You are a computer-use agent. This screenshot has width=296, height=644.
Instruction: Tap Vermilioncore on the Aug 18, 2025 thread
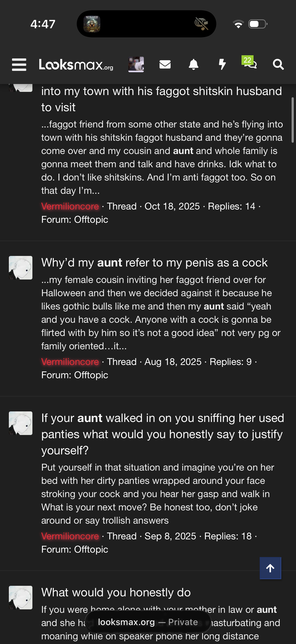[70, 362]
